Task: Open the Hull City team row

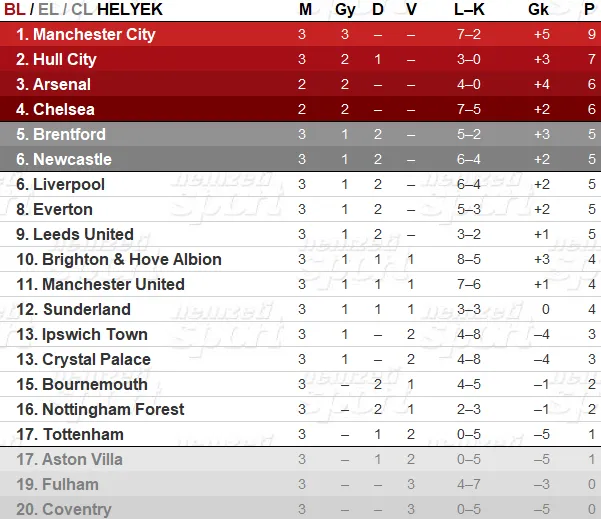Action: [x=300, y=59]
